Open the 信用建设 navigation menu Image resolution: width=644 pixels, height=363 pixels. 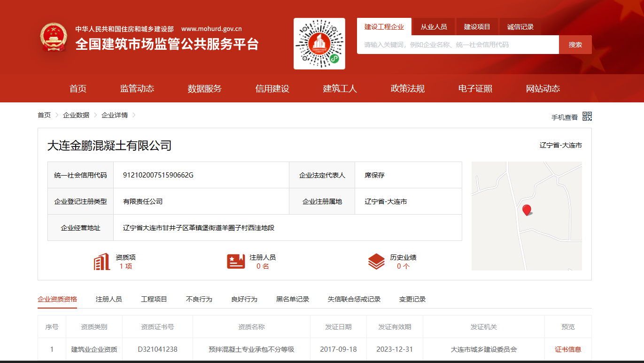(x=272, y=88)
